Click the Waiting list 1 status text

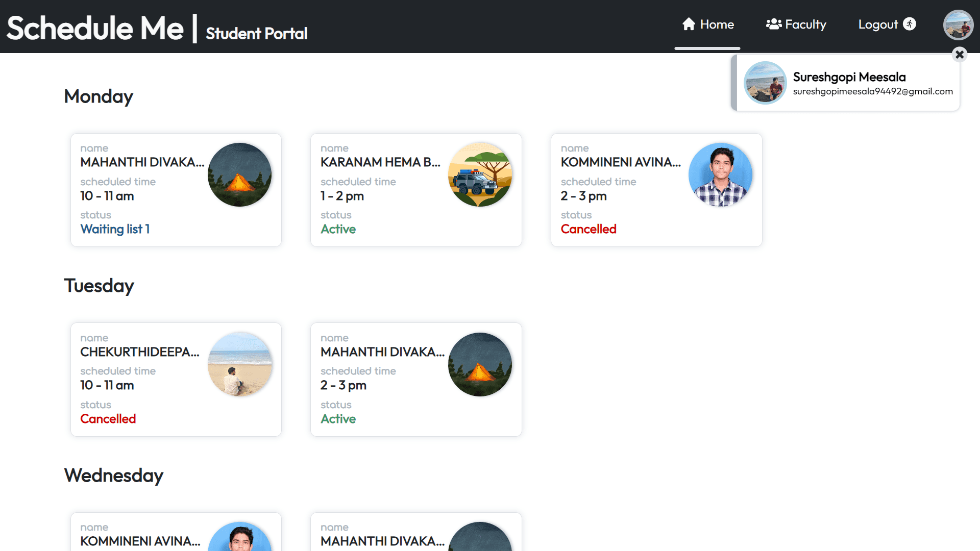115,229
